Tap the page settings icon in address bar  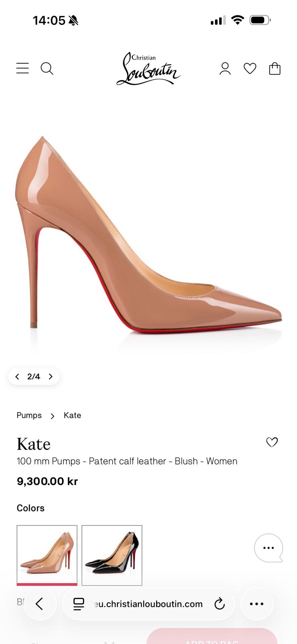point(78,604)
